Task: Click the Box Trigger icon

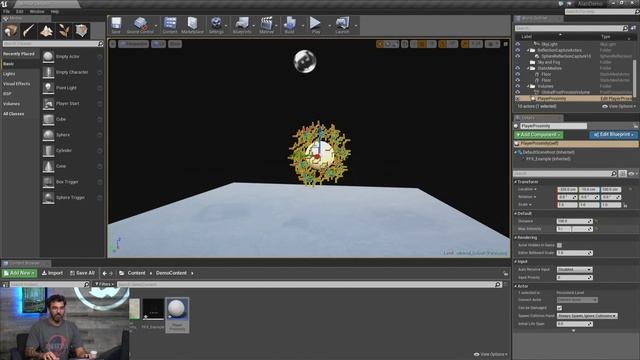Action: 48,182
